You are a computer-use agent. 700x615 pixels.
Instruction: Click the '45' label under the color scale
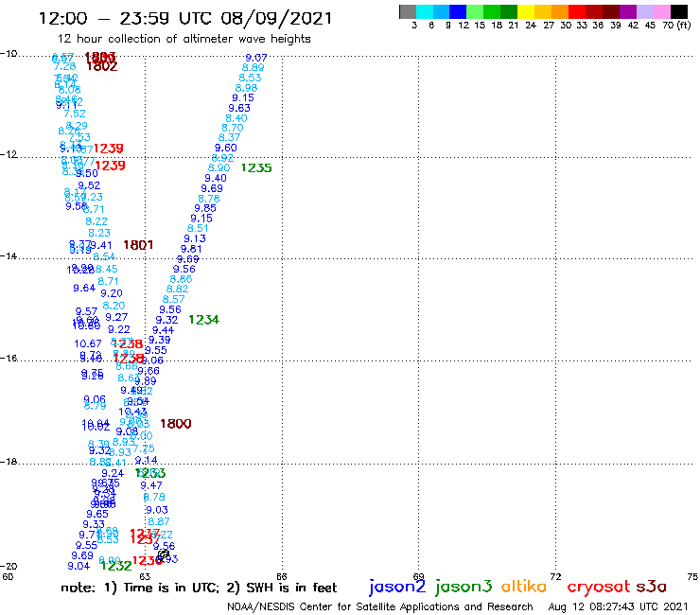pos(650,26)
